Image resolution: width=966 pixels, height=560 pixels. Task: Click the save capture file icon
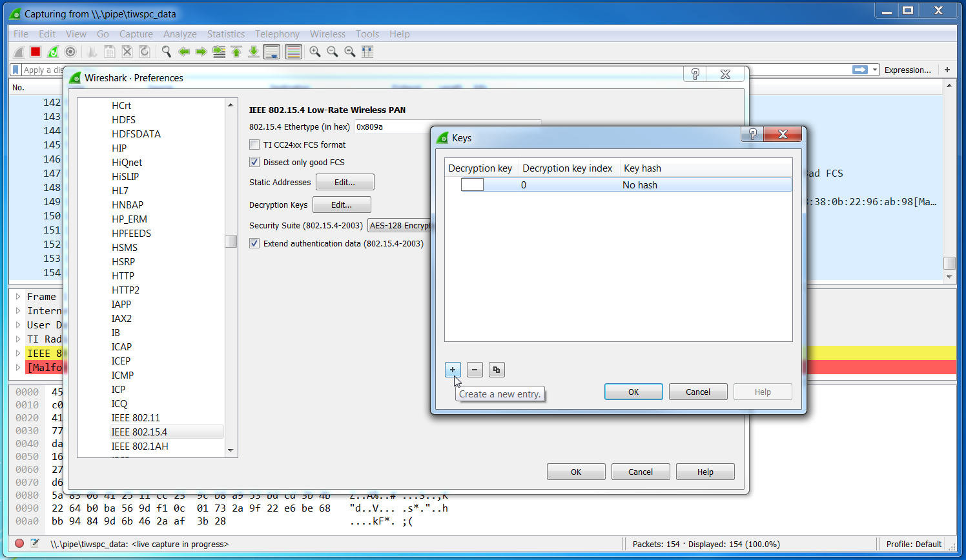click(x=110, y=52)
